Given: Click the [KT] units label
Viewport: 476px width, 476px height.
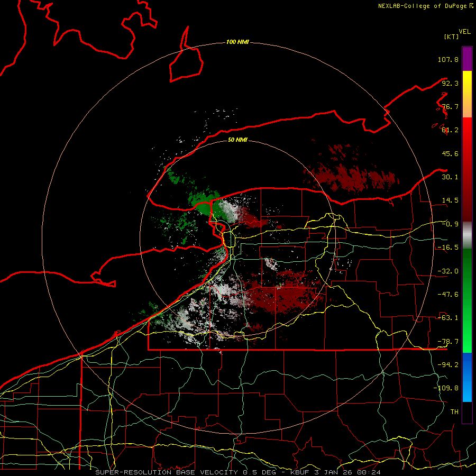Looking at the screenshot, I should [x=451, y=36].
